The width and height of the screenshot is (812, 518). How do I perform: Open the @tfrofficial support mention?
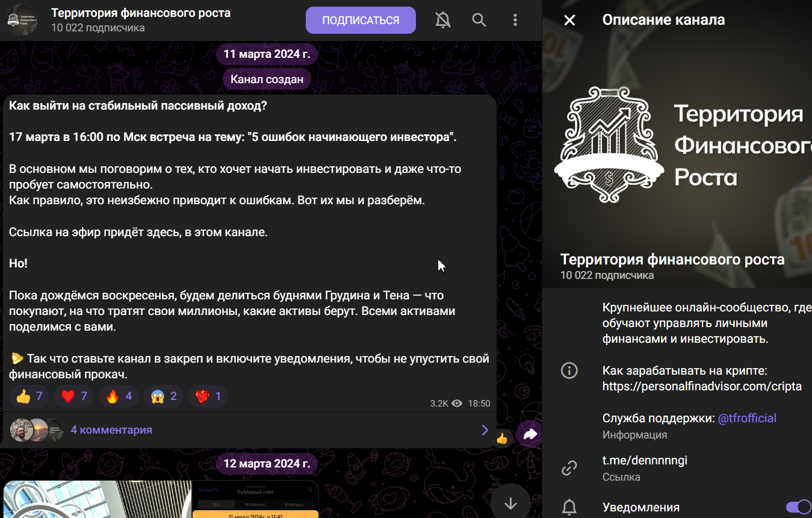pyautogui.click(x=747, y=417)
